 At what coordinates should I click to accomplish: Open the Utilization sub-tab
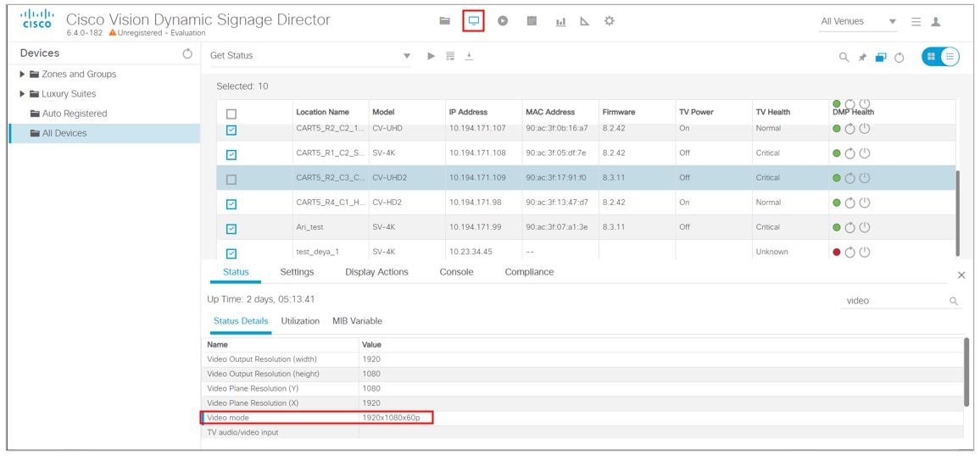(300, 321)
